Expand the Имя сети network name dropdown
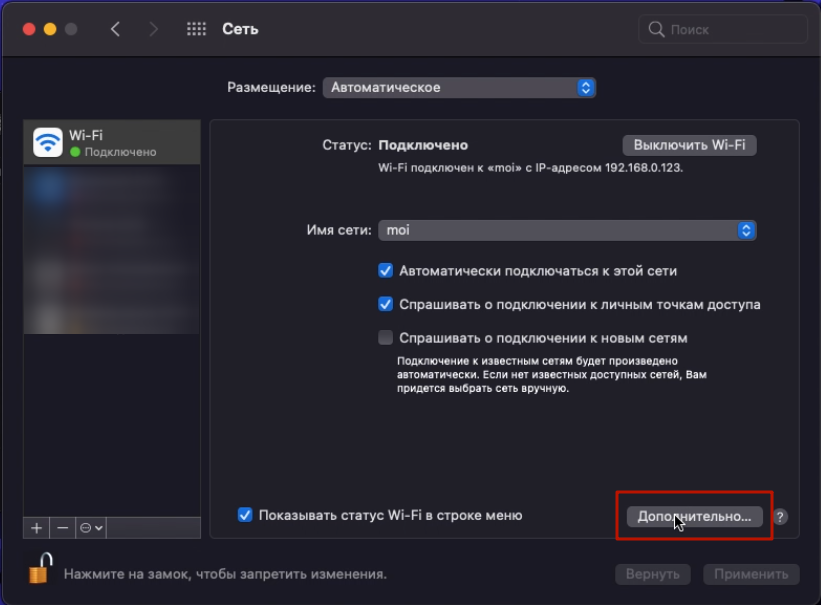This screenshot has width=821, height=605. 566,230
